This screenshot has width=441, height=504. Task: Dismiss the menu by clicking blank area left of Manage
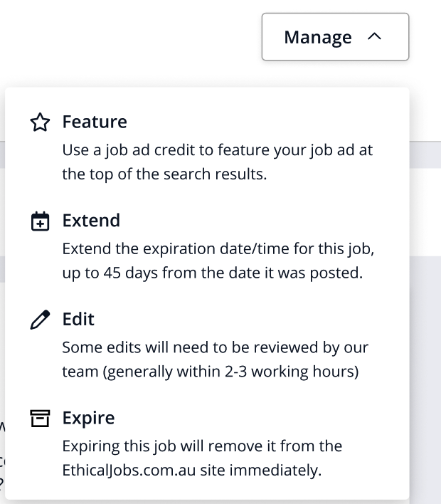128,37
